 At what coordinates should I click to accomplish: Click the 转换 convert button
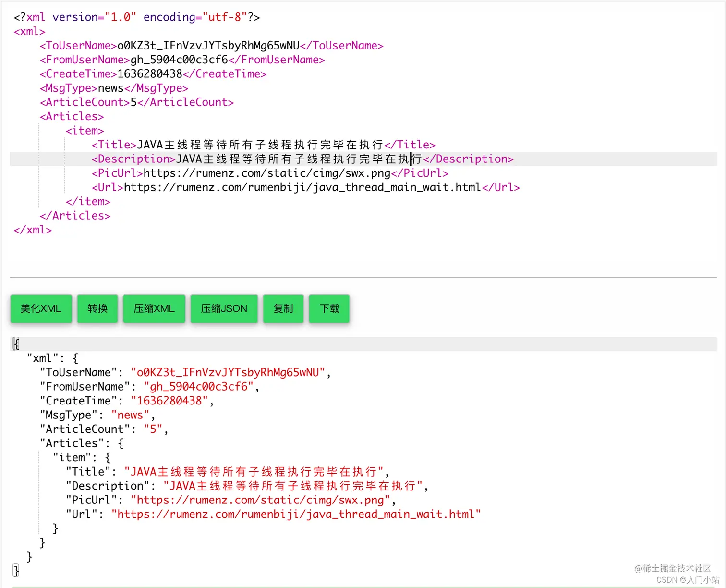pyautogui.click(x=97, y=308)
